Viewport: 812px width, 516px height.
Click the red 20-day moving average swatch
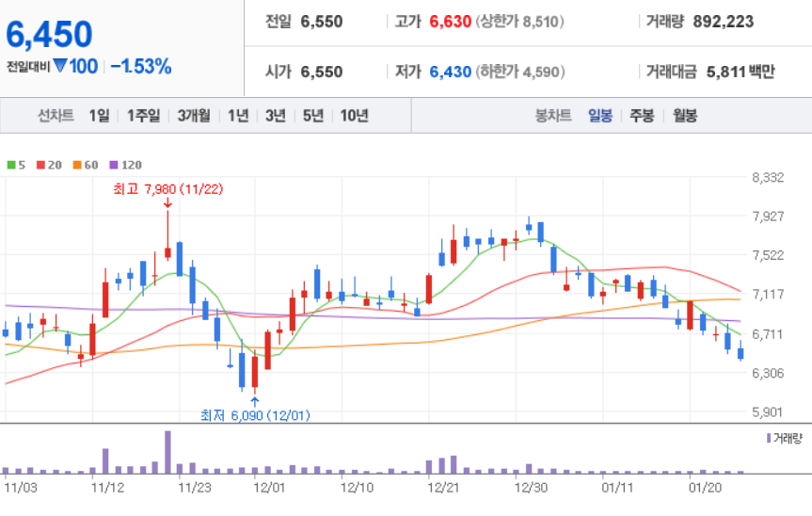[x=40, y=165]
